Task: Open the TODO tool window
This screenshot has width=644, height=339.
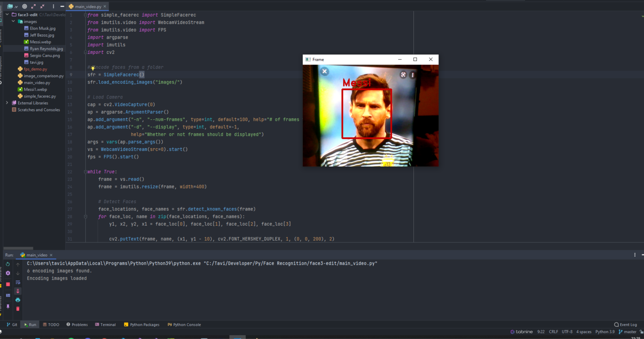Action: click(x=51, y=325)
